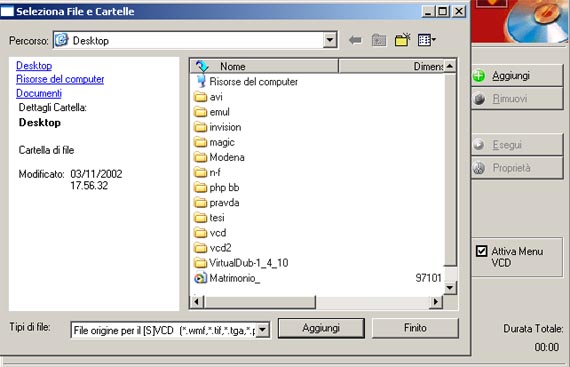Sort by the Dimens column header
The image size is (570, 367).
[392, 66]
